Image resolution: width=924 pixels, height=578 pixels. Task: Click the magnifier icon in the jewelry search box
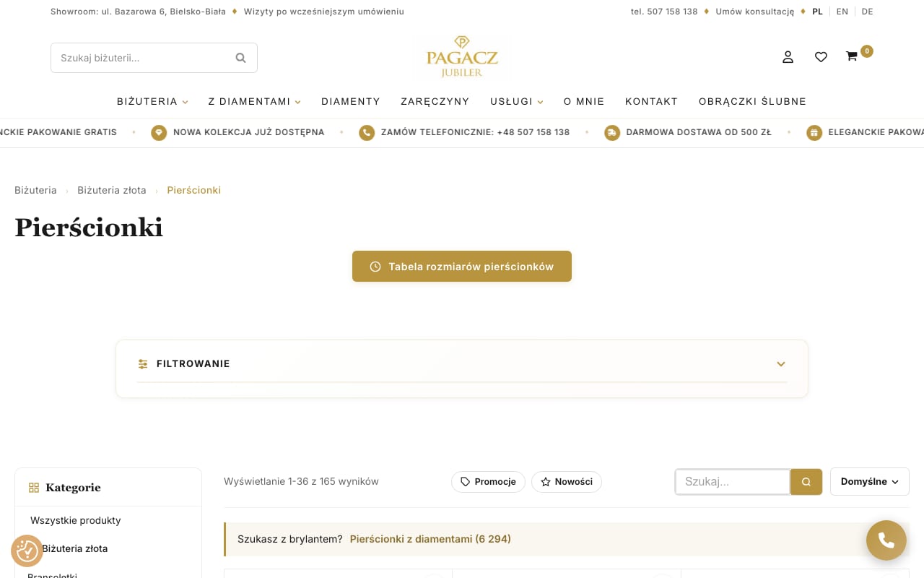click(x=241, y=58)
